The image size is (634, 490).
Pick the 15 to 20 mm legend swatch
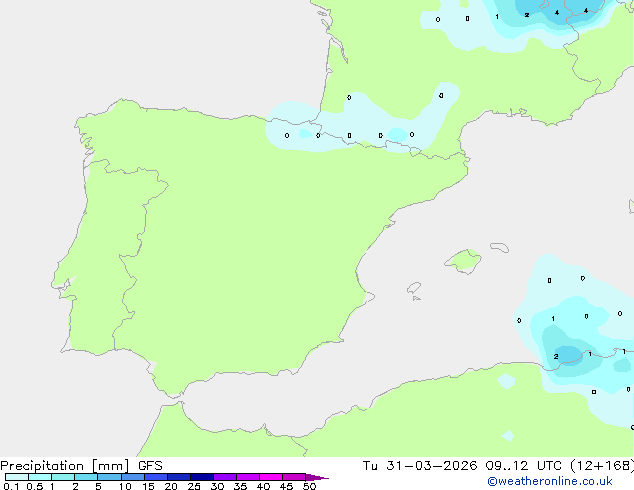click(156, 477)
